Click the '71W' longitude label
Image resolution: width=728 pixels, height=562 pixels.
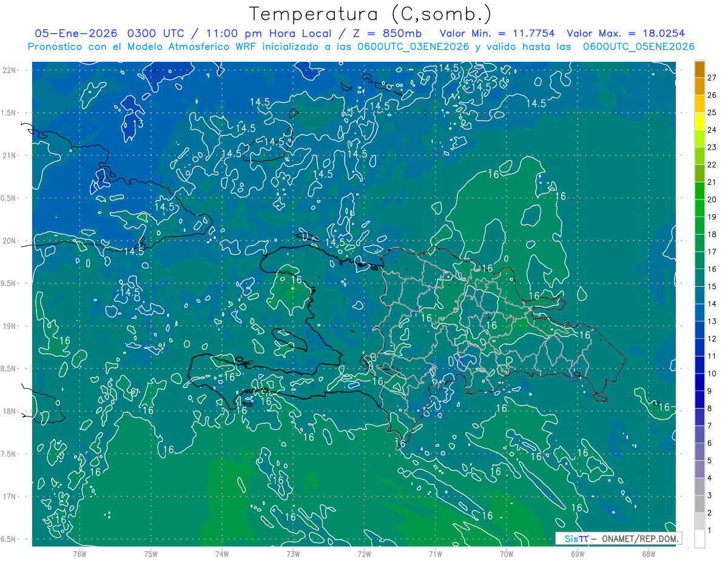(435, 554)
